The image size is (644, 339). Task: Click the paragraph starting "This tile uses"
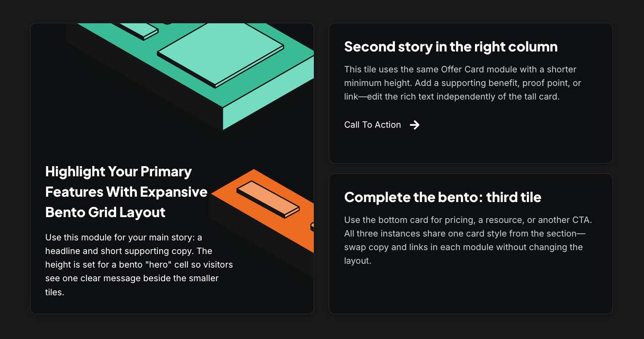(462, 83)
